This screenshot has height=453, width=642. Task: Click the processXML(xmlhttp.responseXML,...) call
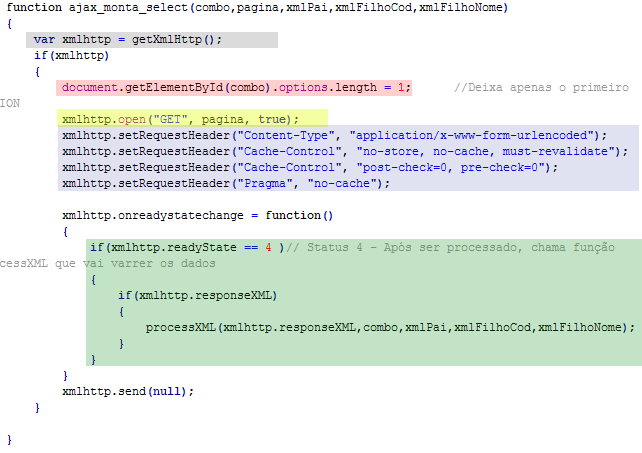coord(390,328)
